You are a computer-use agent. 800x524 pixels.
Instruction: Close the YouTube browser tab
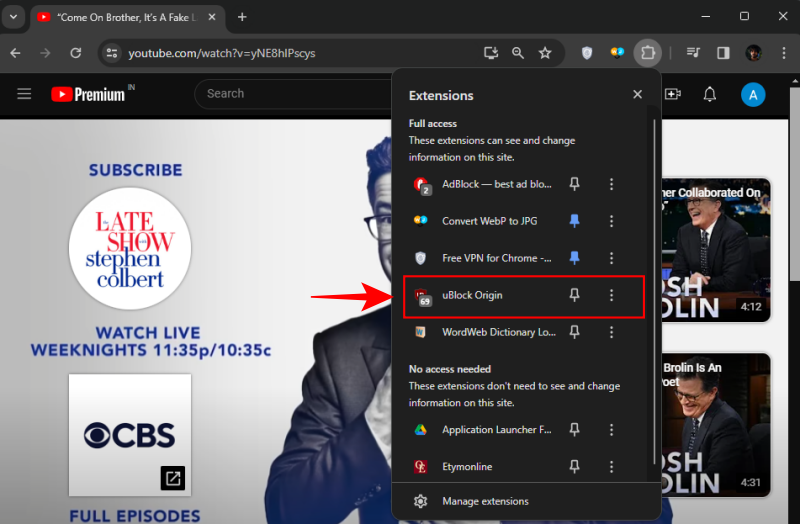click(212, 17)
